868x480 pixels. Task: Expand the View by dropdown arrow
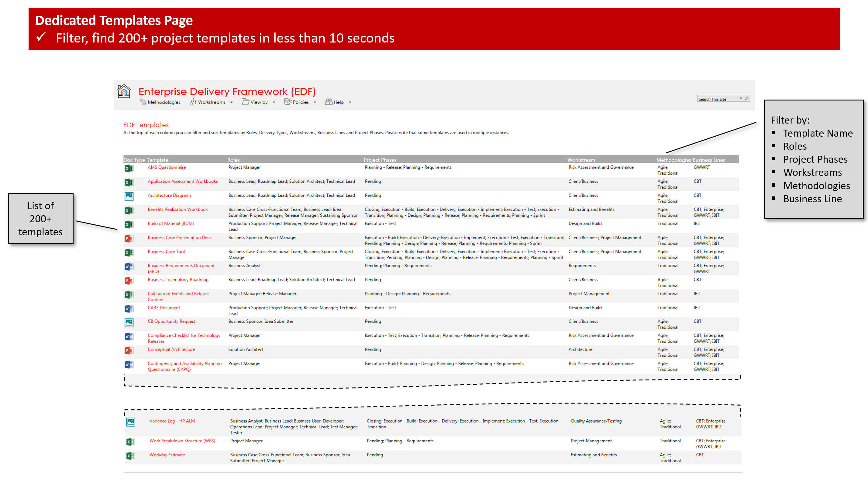(x=274, y=102)
